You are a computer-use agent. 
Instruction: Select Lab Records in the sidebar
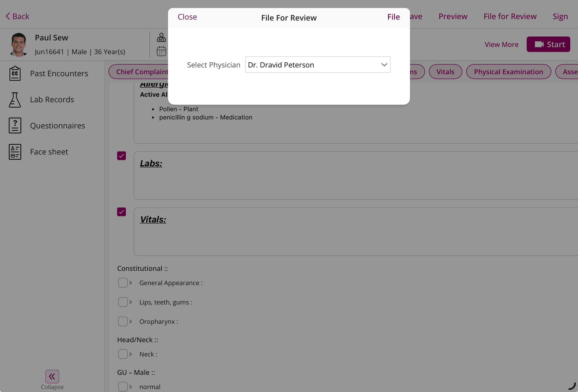tap(52, 99)
